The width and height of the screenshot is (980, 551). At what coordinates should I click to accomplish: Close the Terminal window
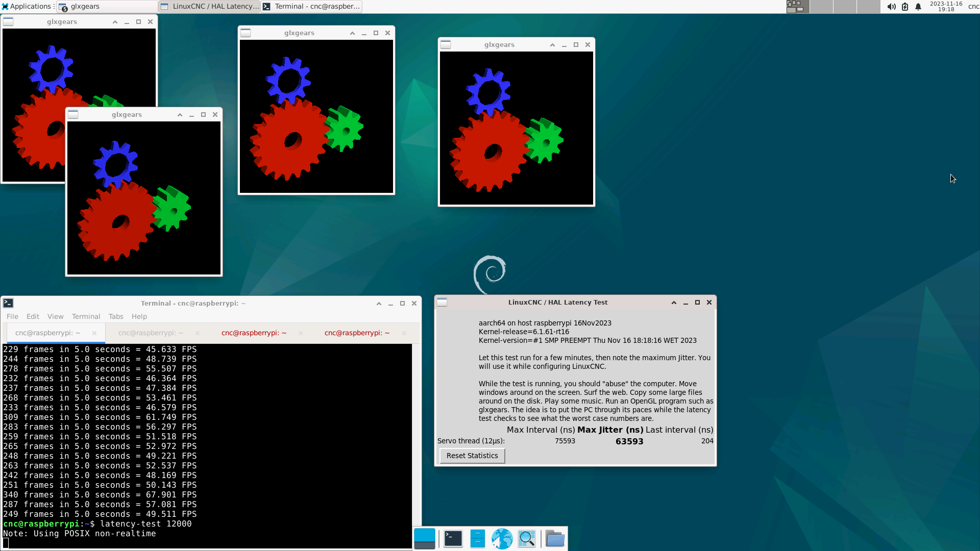click(414, 304)
